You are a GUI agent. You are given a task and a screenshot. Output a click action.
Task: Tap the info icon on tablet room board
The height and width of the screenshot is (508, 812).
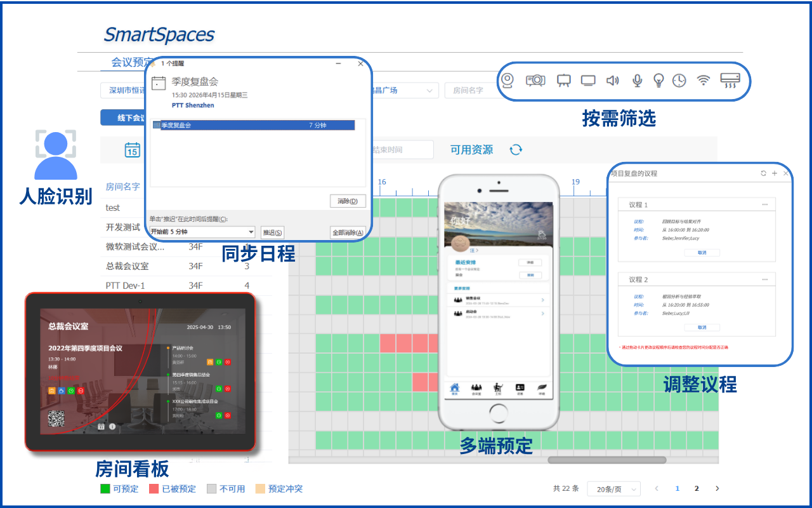pos(112,427)
